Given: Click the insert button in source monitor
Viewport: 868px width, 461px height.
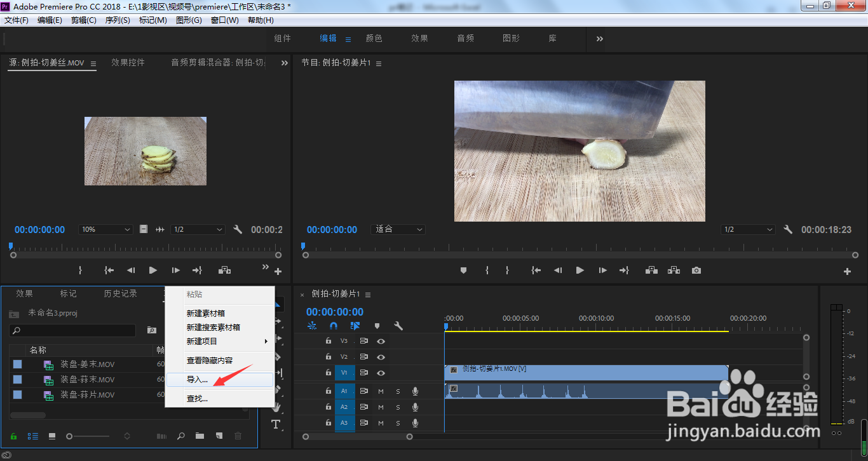Looking at the screenshot, I should pos(224,270).
